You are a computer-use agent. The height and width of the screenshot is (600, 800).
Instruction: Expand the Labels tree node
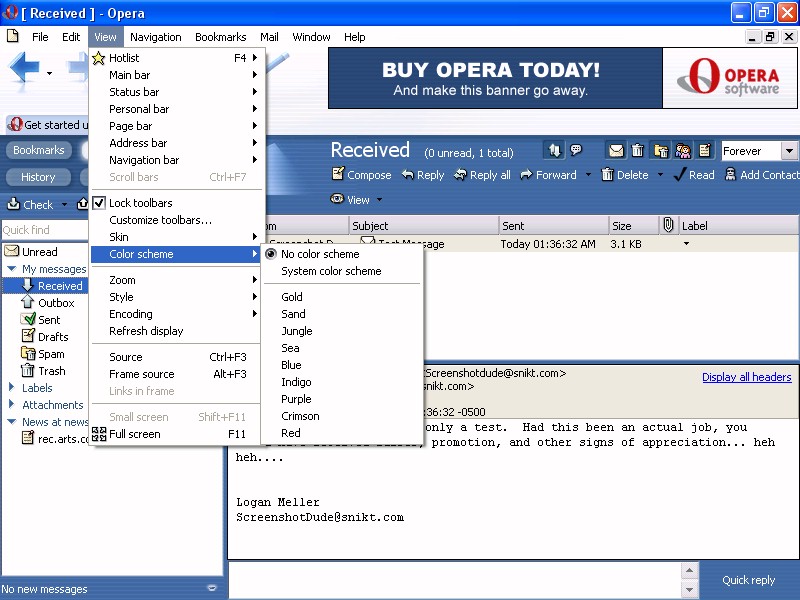(x=11, y=388)
